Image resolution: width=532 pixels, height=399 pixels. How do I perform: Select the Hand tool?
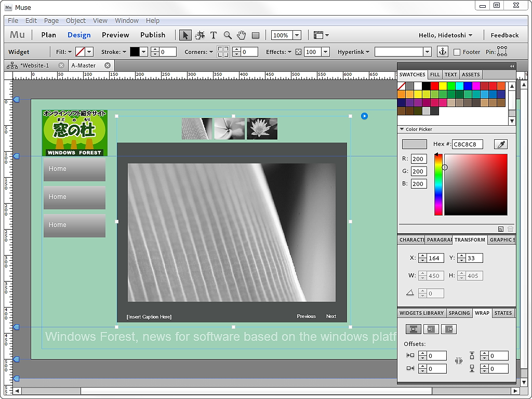click(x=241, y=35)
